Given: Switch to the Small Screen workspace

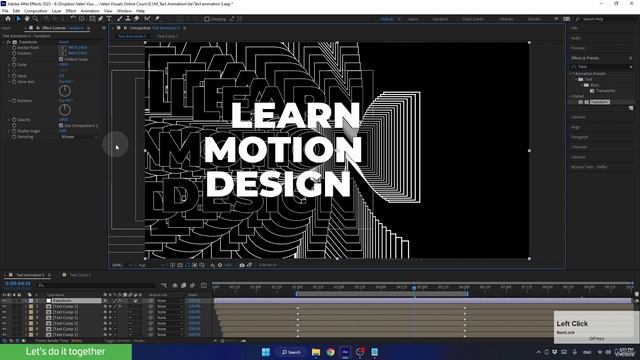Looking at the screenshot, I should click(473, 19).
